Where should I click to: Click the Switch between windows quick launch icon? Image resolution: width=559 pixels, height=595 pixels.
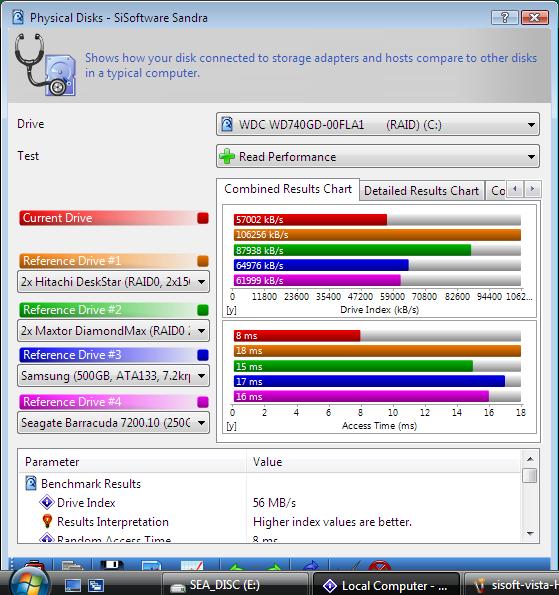click(96, 585)
